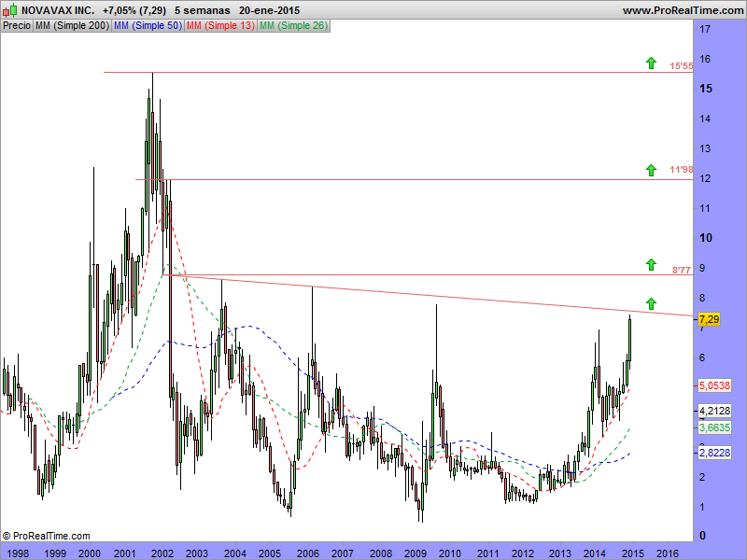Screen dimensions: 747x560
Task: Click the 8'77 resistance level label
Action: click(682, 270)
